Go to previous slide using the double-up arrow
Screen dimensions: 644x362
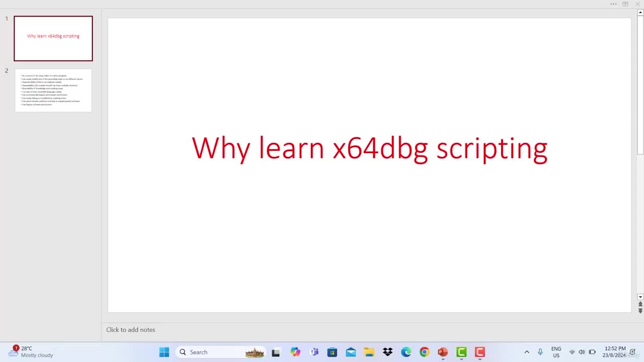point(640,304)
